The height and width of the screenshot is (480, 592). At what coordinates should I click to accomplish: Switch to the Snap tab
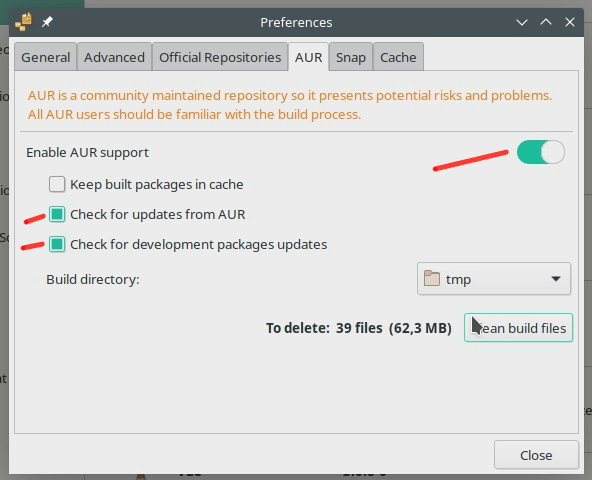(351, 57)
